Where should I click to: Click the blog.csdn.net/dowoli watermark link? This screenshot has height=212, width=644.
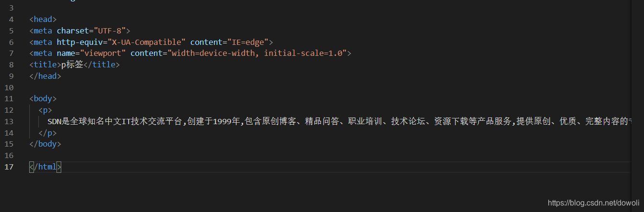[593, 202]
